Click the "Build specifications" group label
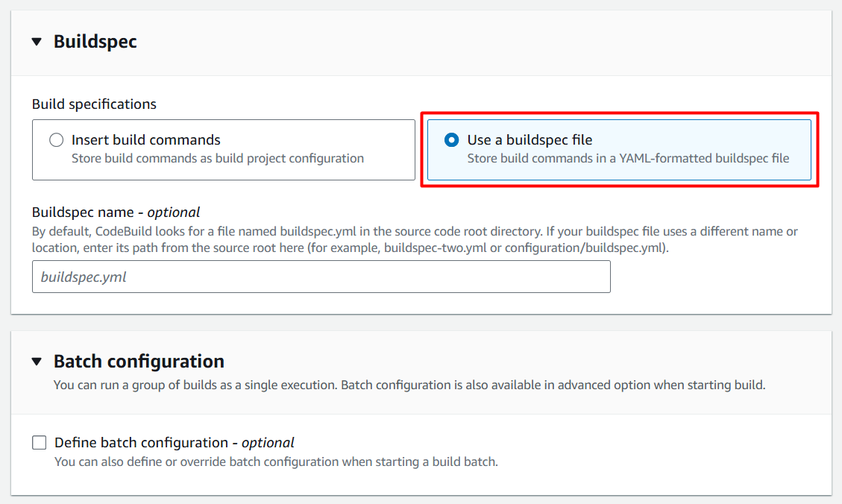 (x=94, y=104)
